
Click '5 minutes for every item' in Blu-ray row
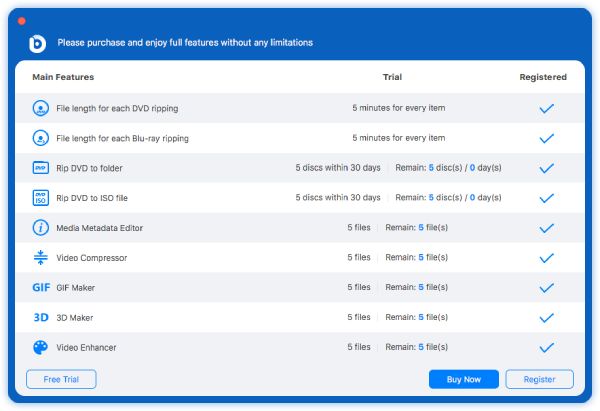pyautogui.click(x=399, y=138)
